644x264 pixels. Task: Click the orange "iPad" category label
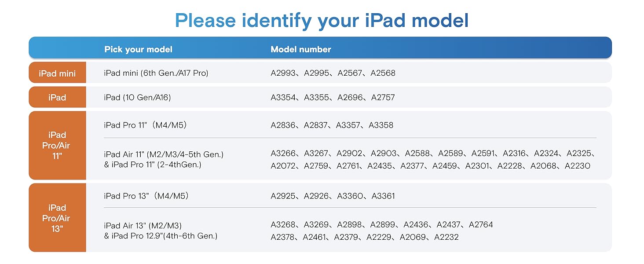[57, 97]
